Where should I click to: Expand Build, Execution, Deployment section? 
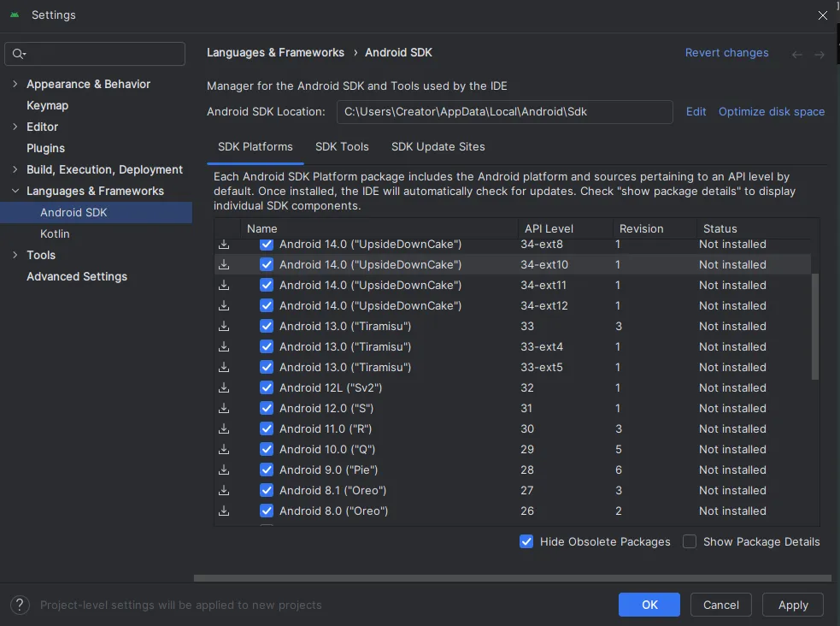point(15,169)
